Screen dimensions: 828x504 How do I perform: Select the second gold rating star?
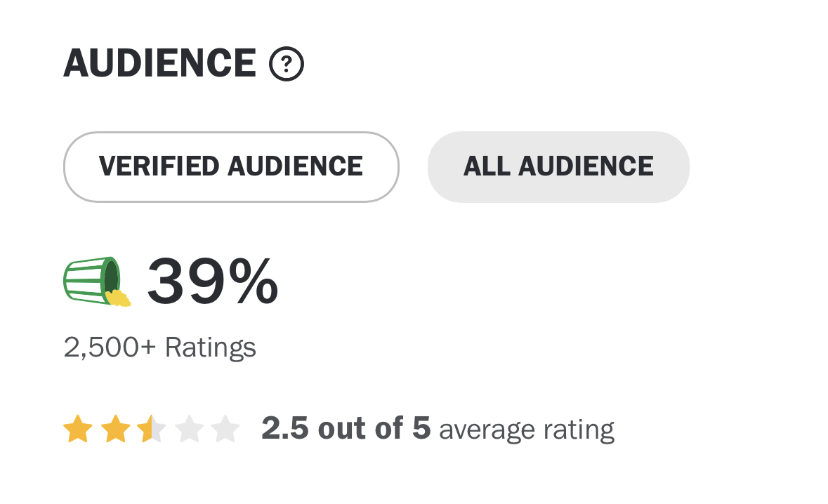[115, 428]
